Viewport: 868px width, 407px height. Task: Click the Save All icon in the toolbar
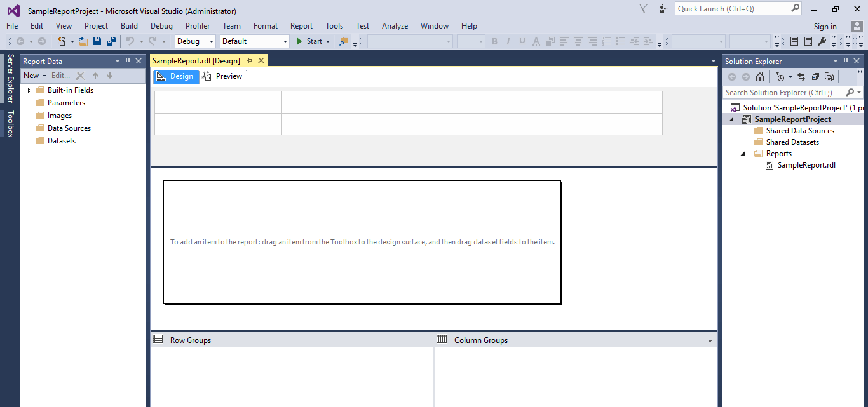click(110, 41)
